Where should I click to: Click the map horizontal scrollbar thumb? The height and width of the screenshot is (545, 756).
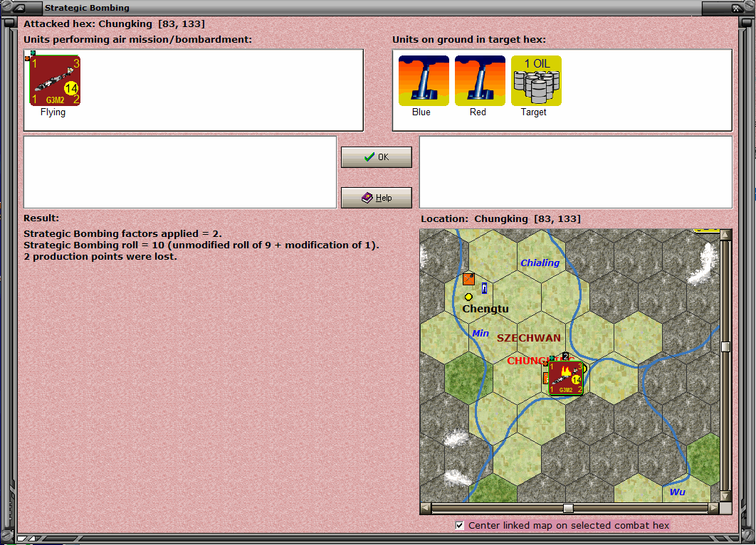[x=569, y=508]
